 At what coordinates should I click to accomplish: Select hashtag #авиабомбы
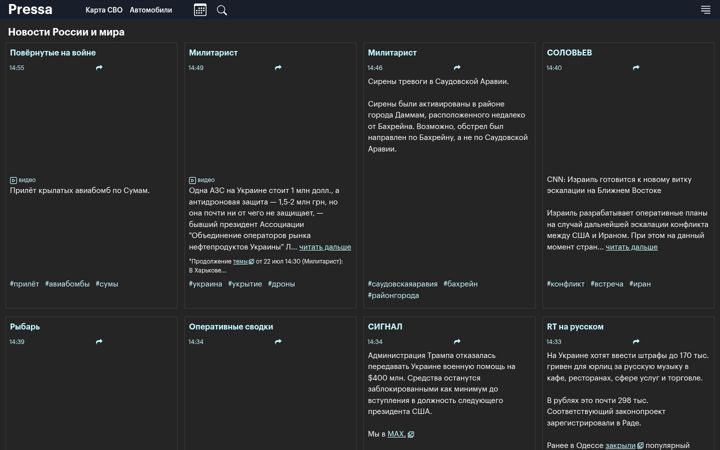(68, 284)
